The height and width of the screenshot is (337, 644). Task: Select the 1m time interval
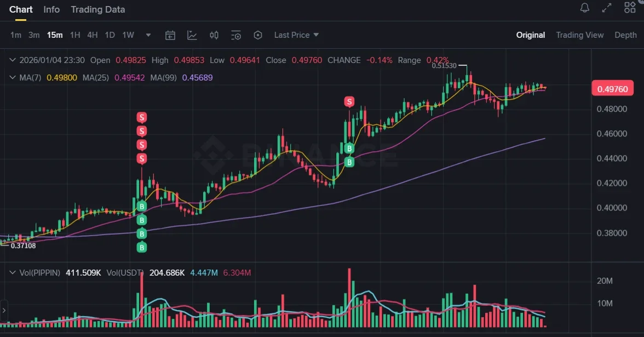coord(16,35)
